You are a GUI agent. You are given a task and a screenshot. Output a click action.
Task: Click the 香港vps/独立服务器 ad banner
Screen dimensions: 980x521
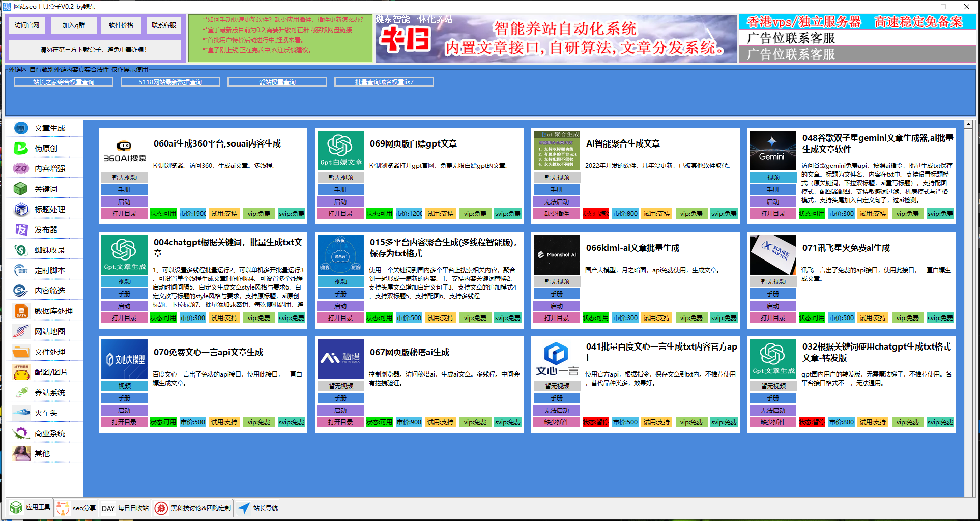tap(857, 22)
